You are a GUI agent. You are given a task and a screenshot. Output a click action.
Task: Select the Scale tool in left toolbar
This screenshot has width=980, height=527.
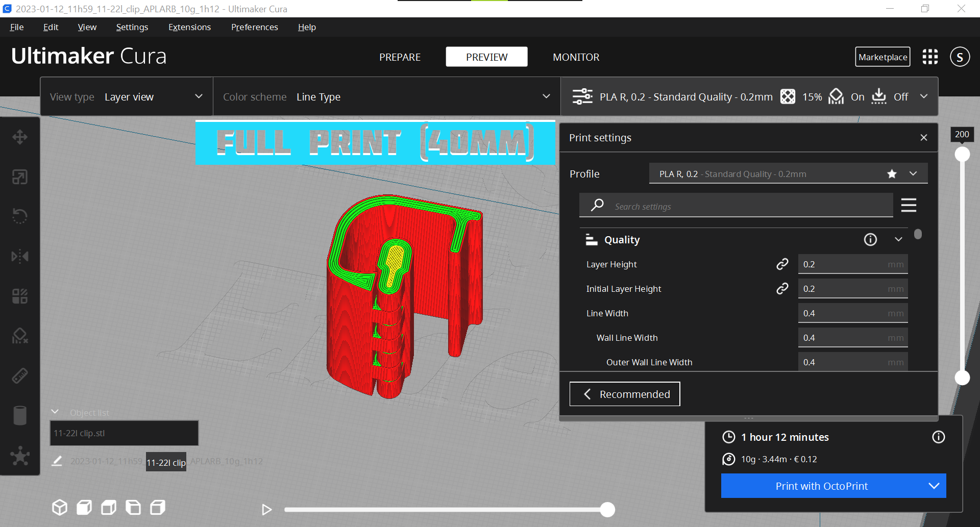coord(20,177)
